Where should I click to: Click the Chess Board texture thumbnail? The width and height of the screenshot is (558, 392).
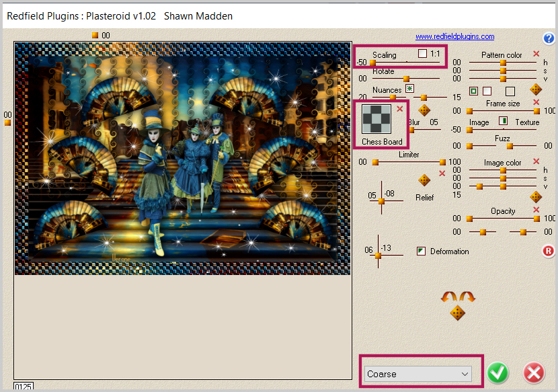(376, 119)
